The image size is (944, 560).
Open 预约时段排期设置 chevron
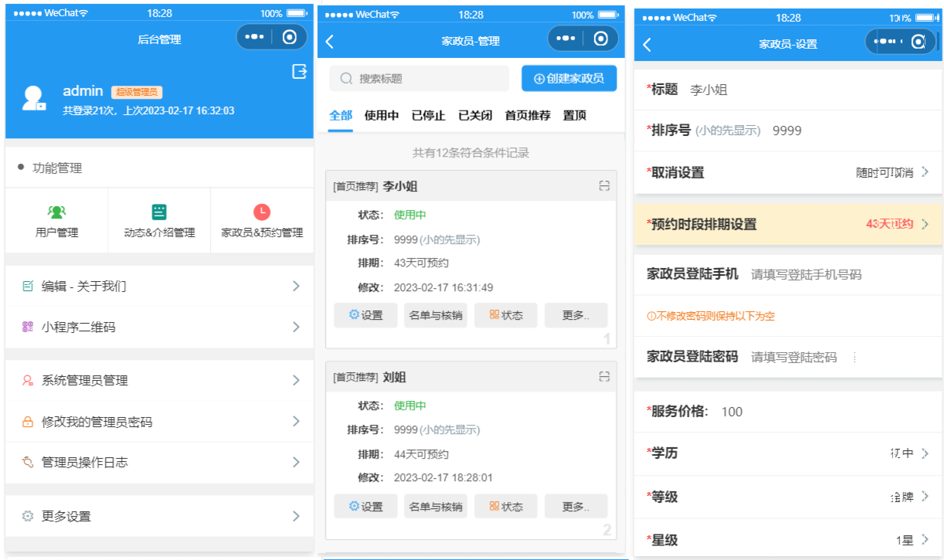tap(925, 224)
